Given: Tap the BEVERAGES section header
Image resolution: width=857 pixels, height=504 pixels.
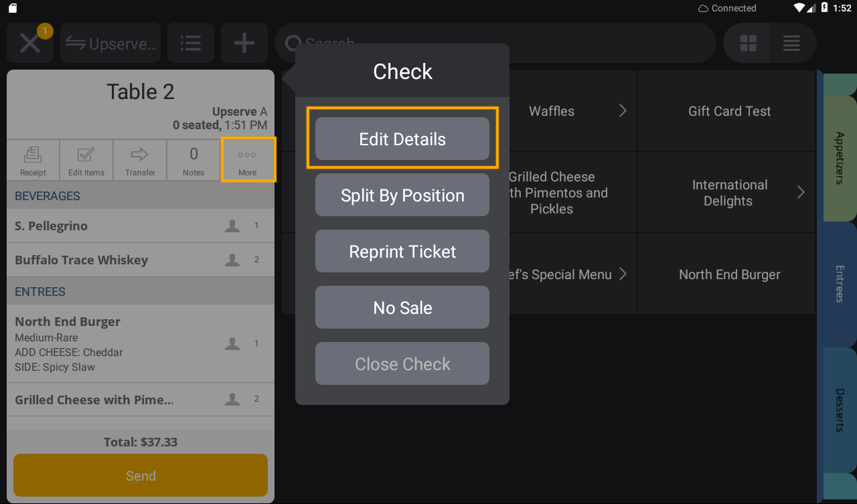Looking at the screenshot, I should pyautogui.click(x=141, y=195).
